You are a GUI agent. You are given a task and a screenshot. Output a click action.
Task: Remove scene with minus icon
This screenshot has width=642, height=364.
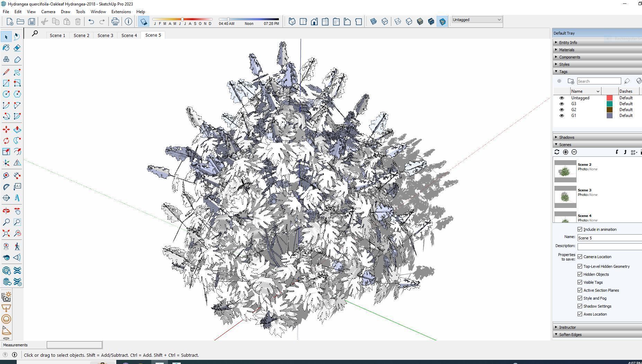pyautogui.click(x=574, y=152)
